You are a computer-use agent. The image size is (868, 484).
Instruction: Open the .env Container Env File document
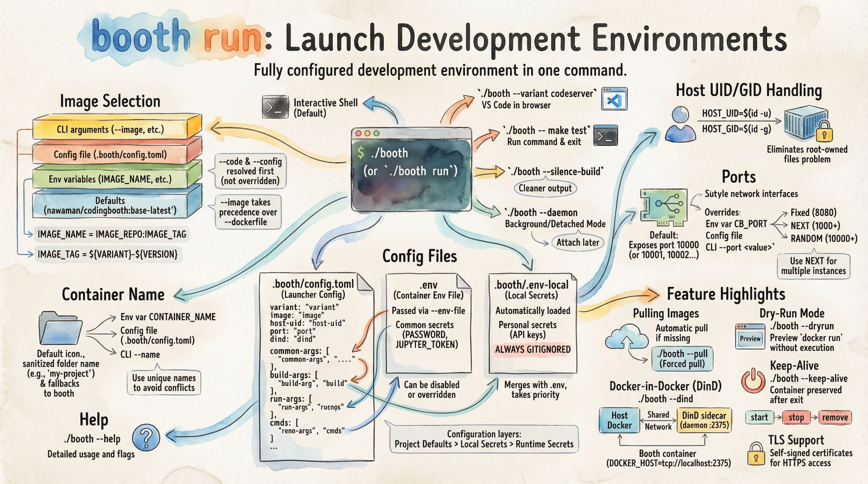[x=428, y=323]
